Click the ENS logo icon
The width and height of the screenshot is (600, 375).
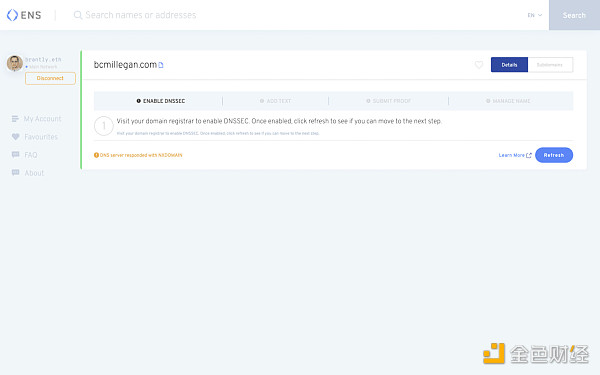(12, 15)
